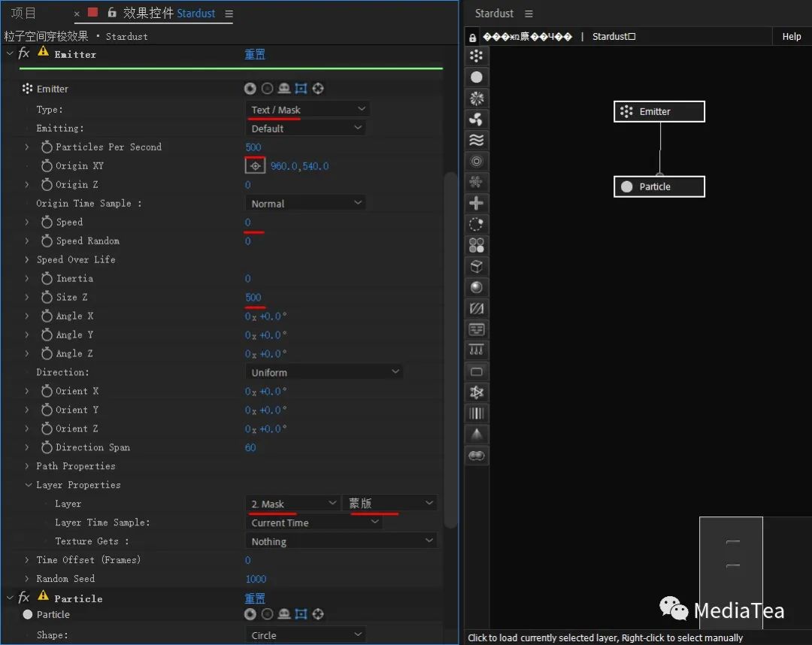Image resolution: width=812 pixels, height=645 pixels.
Task: Click the rounded rectangle node icon
Action: point(477,371)
